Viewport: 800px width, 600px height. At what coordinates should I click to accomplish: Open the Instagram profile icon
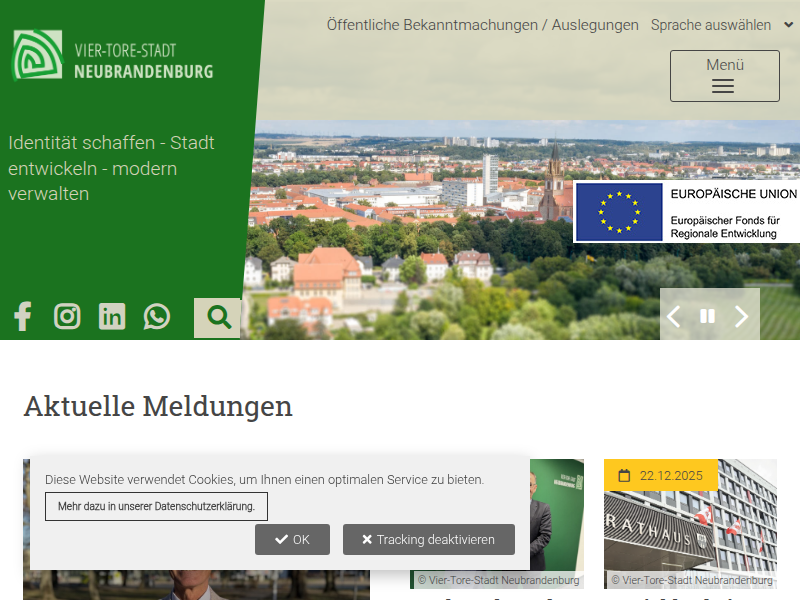[x=67, y=316]
